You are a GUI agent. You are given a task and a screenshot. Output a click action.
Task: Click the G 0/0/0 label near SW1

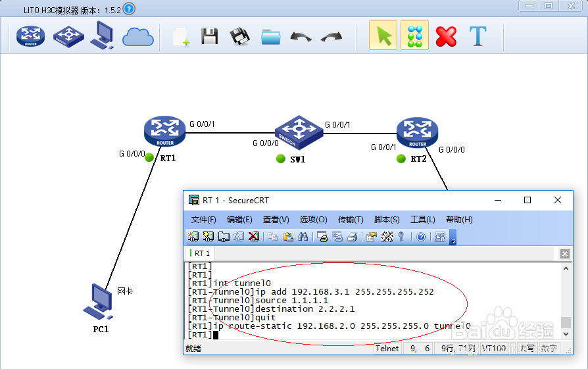click(266, 143)
